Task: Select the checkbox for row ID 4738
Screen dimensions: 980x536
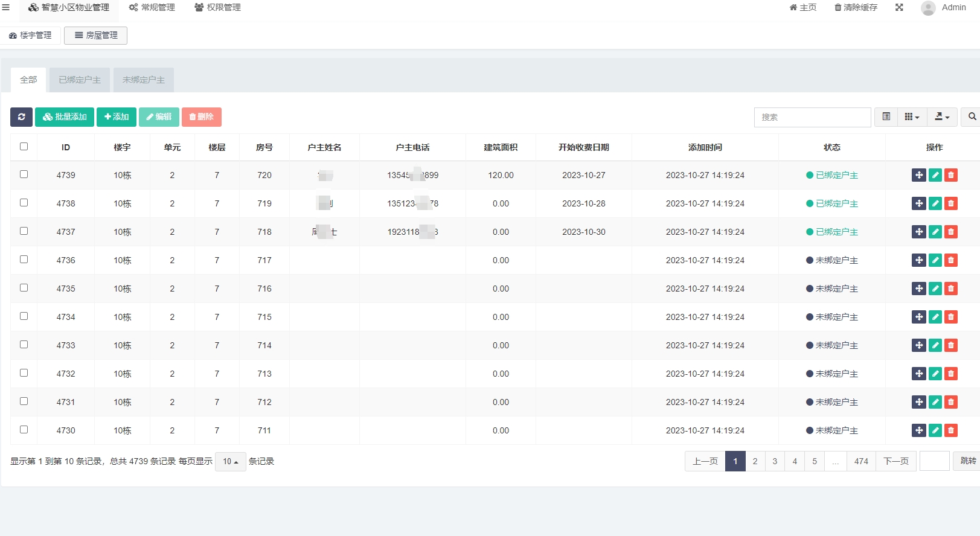Action: [24, 203]
